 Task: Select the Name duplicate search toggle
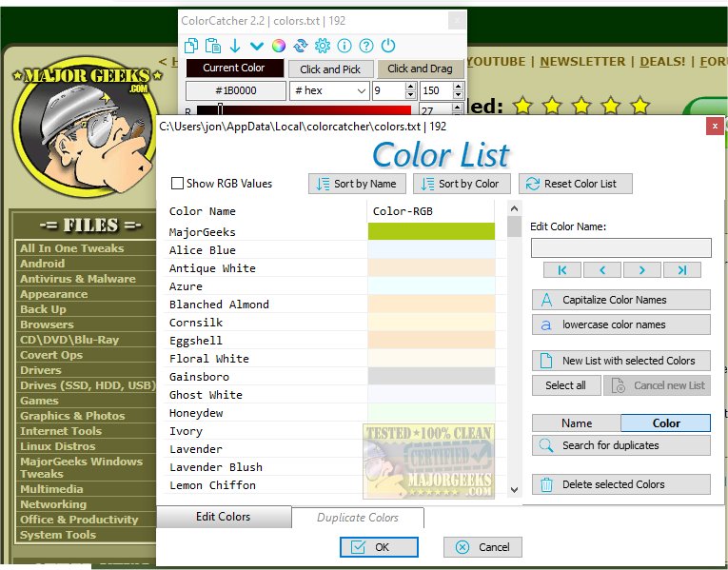577,423
